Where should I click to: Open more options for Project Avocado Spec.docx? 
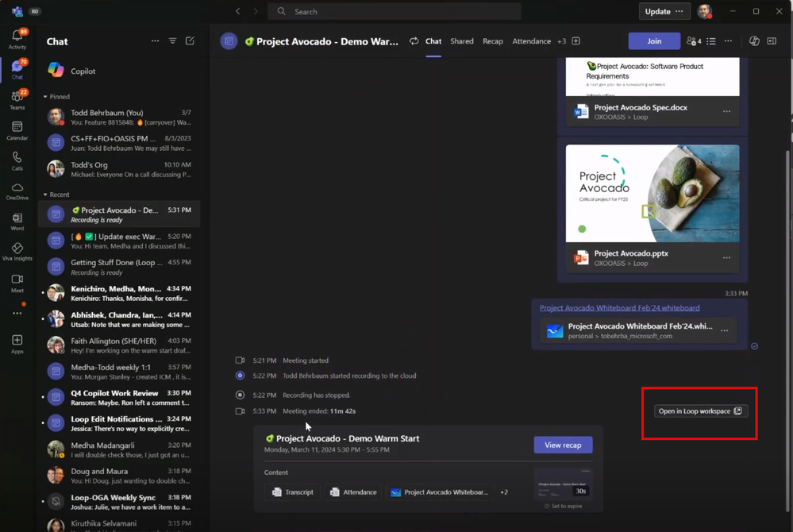click(727, 111)
